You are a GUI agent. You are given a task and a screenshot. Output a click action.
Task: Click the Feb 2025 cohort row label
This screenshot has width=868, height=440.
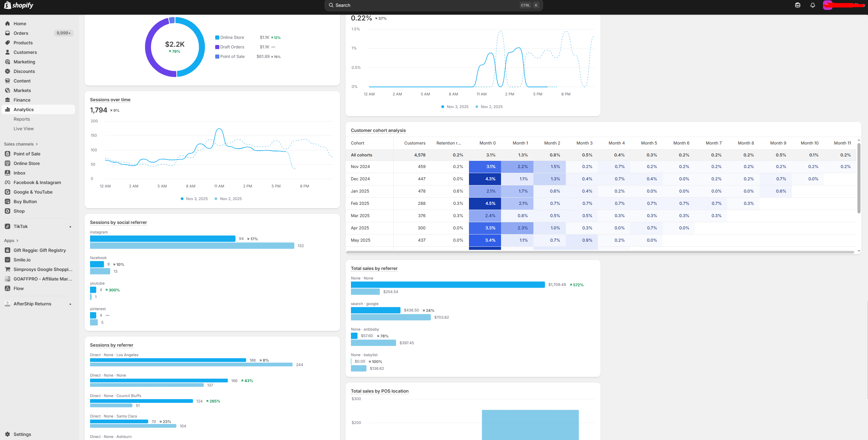pyautogui.click(x=360, y=203)
